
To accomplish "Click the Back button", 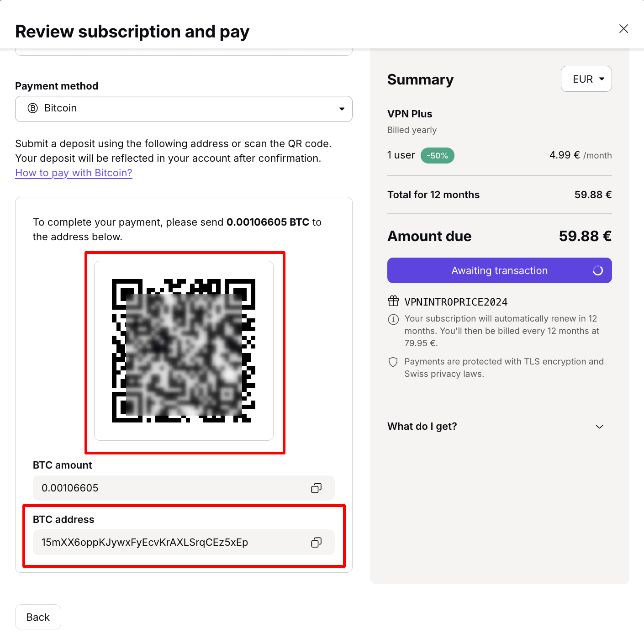I will 38,617.
